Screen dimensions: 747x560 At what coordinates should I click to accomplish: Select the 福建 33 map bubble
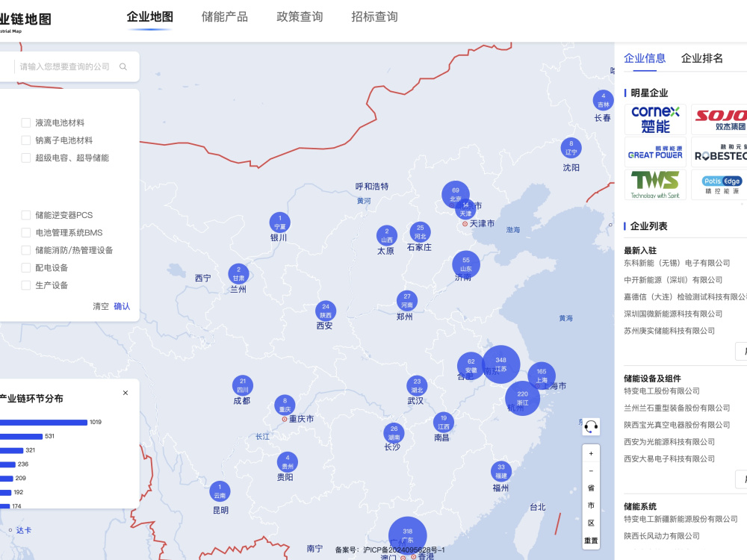click(x=501, y=471)
